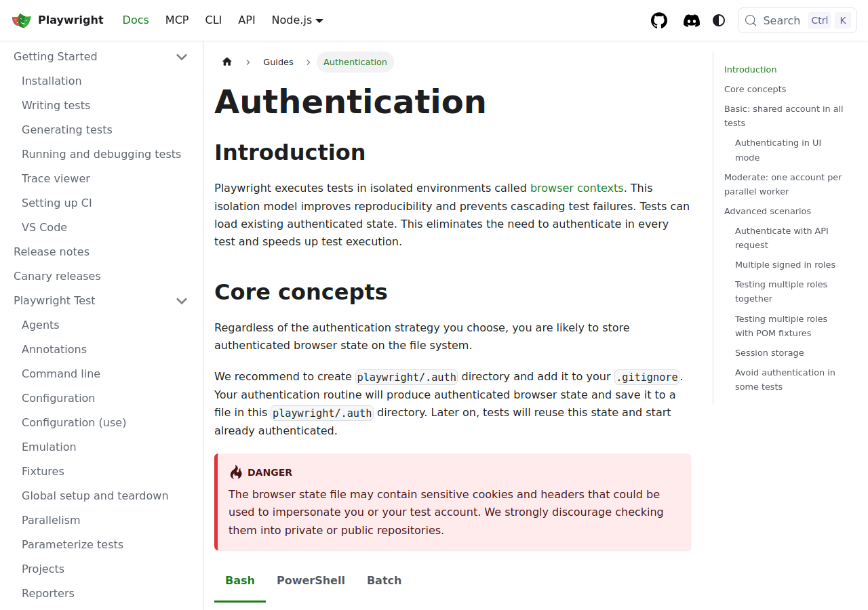The image size is (868, 610).
Task: Click the Playwright masks logo
Action: coord(22,20)
